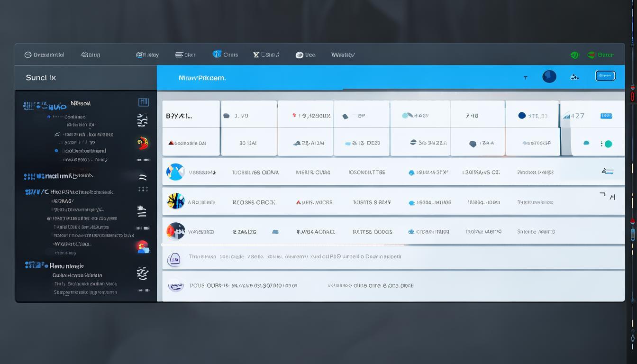The height and width of the screenshot is (364, 637).
Task: Click the blue handle on right edge slider
Action: (x=633, y=234)
